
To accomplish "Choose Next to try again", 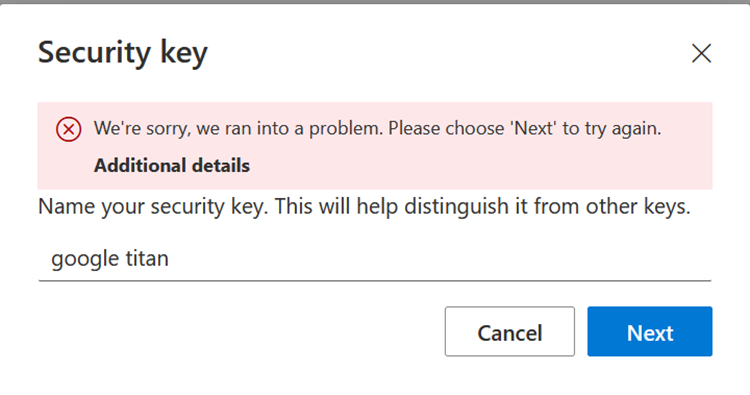I will tap(650, 331).
